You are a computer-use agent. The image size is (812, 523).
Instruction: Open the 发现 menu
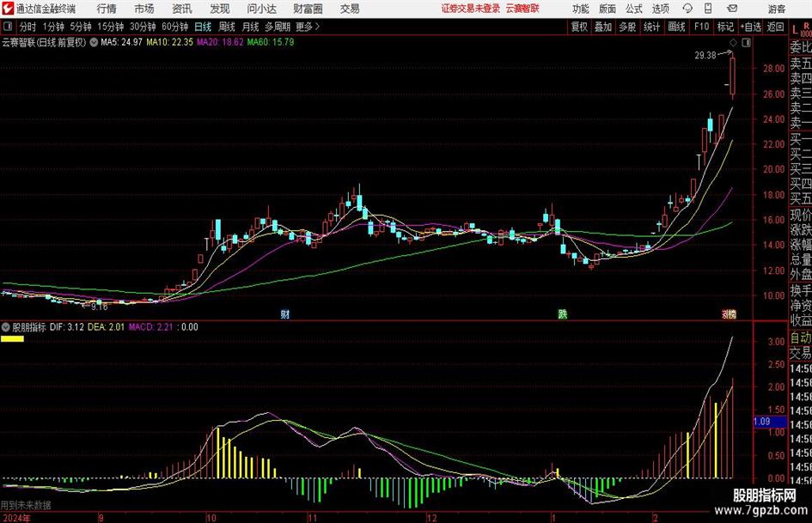pos(220,9)
